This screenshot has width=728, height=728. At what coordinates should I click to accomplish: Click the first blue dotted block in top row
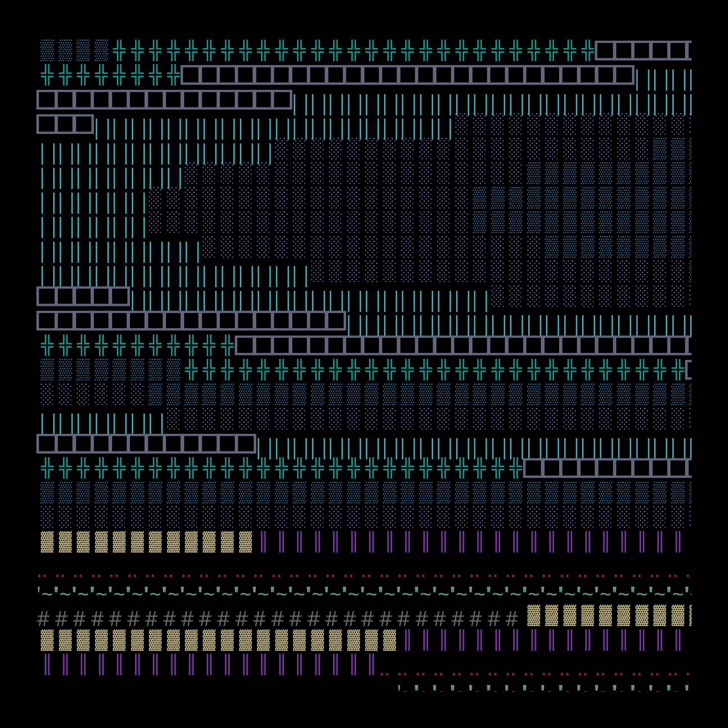coord(47,50)
